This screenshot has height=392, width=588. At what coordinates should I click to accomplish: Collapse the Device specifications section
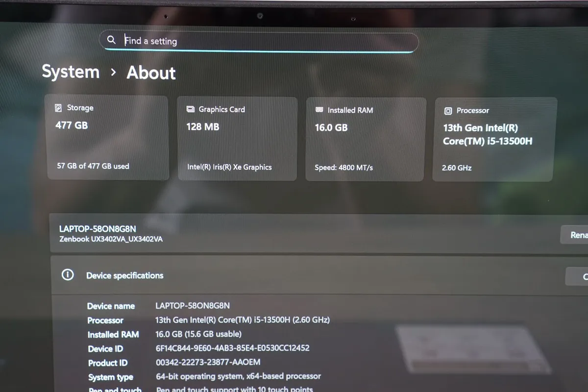click(319, 275)
